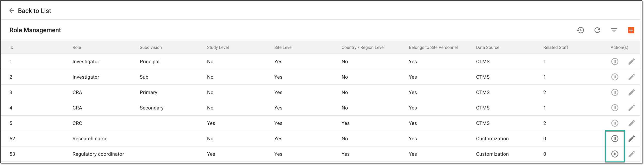Click the Back to List link
644x165 pixels.
[x=35, y=11]
